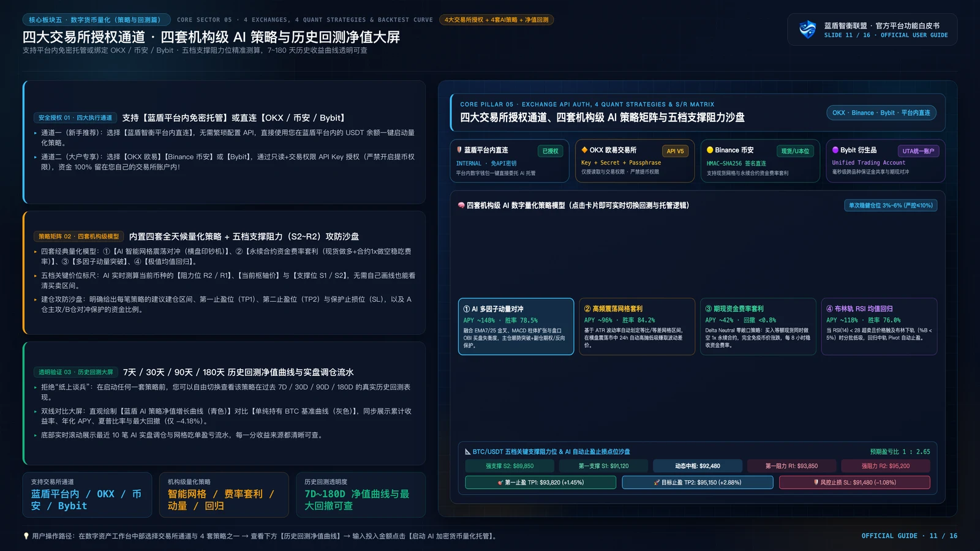This screenshot has height=551, width=980.
Task: Click the shield logo in the header
Action: click(x=808, y=29)
